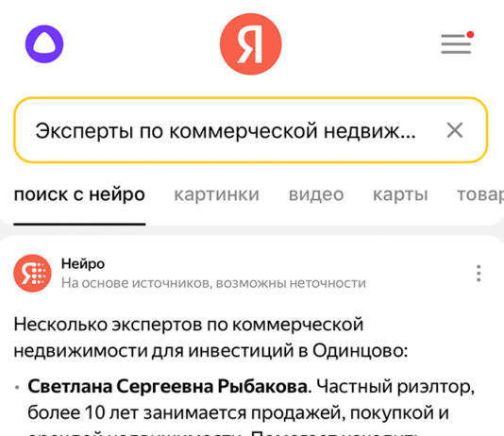Open the карты tab
This screenshot has height=436, width=504.
(400, 194)
